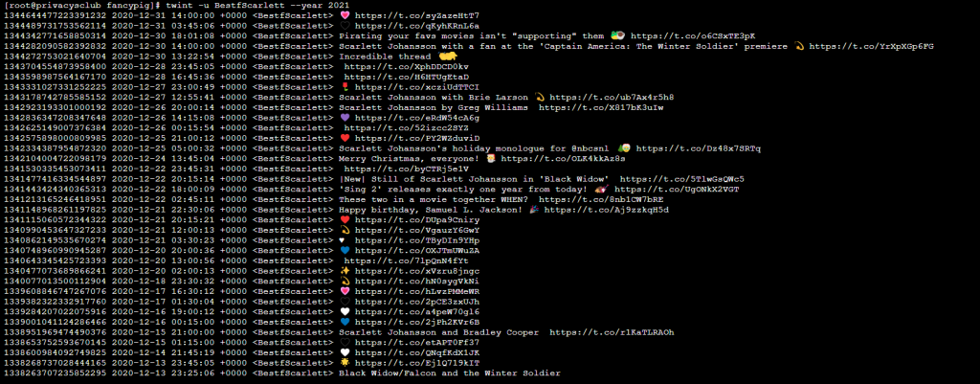
Task: Open the https://t.co/XphDDCD0kv link
Action: (406, 66)
